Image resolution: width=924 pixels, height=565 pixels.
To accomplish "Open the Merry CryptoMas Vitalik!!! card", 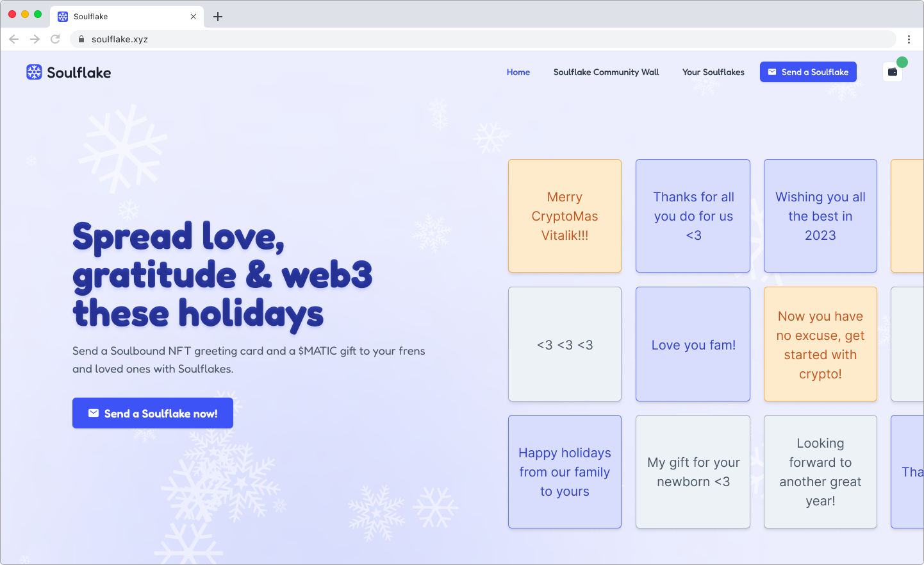I will [x=565, y=216].
